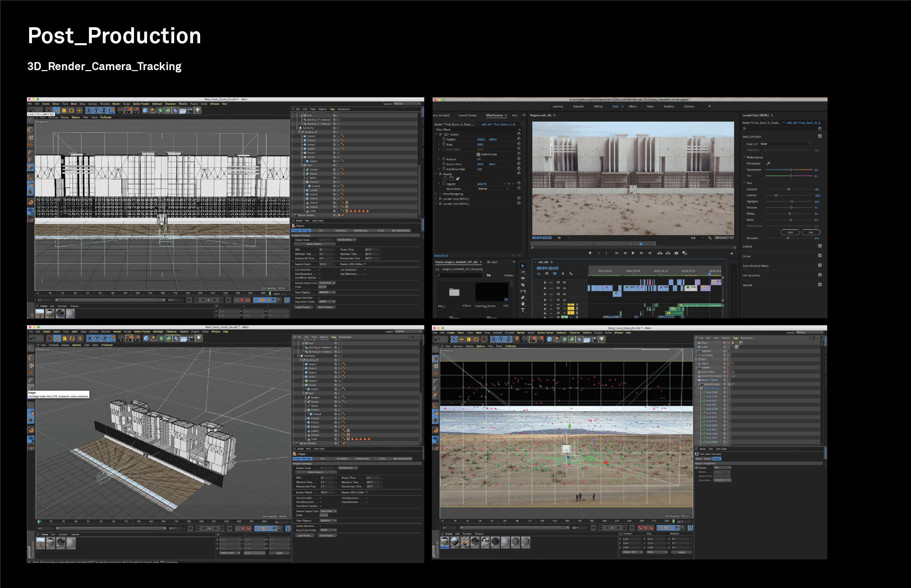Toggle Z-axis lock in bottom-left Cinema 4D toolbar
Image resolution: width=911 pixels, height=588 pixels.
click(x=104, y=338)
